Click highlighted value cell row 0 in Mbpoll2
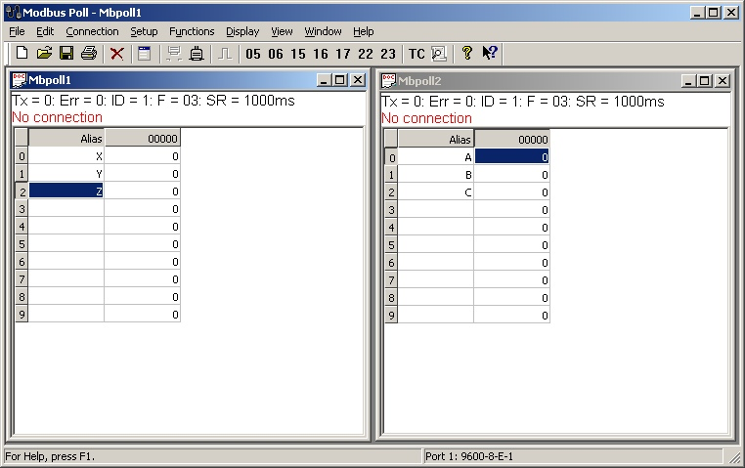Image resolution: width=745 pixels, height=468 pixels. tap(512, 157)
